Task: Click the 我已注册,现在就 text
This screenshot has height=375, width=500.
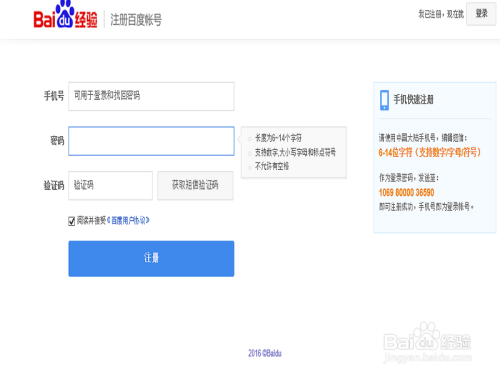Action: [x=441, y=14]
